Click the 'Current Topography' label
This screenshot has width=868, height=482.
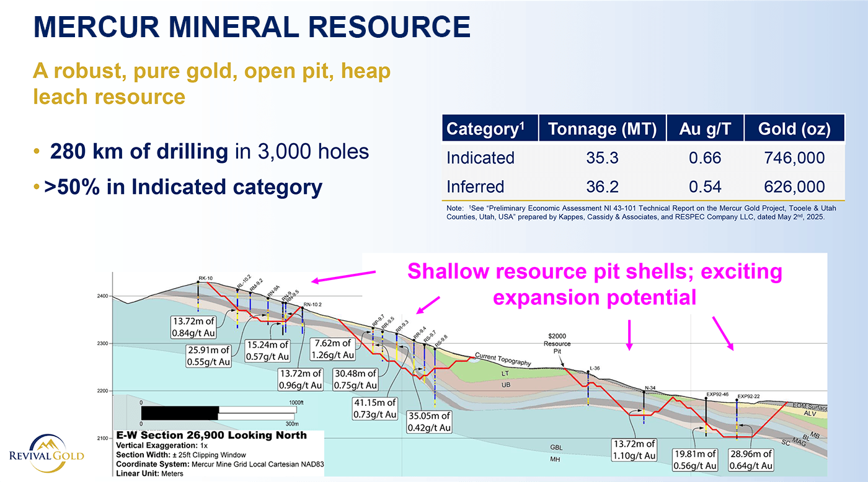[503, 359]
